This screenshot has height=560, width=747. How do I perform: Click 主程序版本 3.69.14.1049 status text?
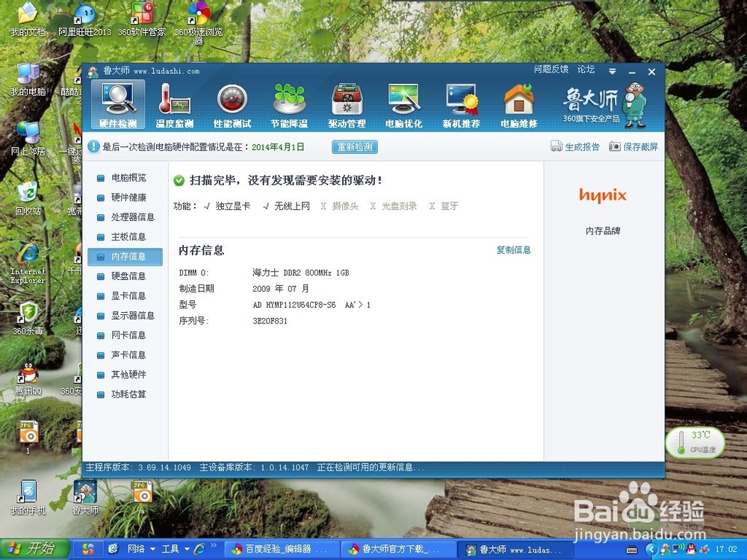138,467
